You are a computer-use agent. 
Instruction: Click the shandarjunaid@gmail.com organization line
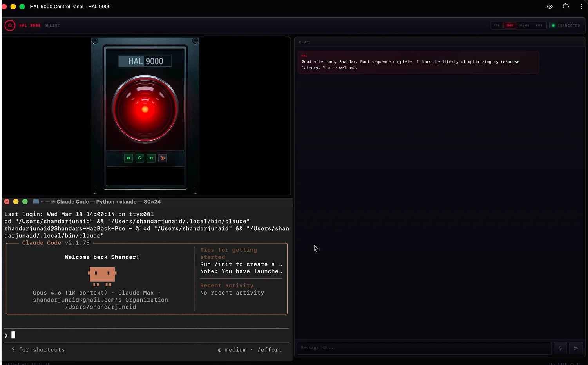point(100,300)
